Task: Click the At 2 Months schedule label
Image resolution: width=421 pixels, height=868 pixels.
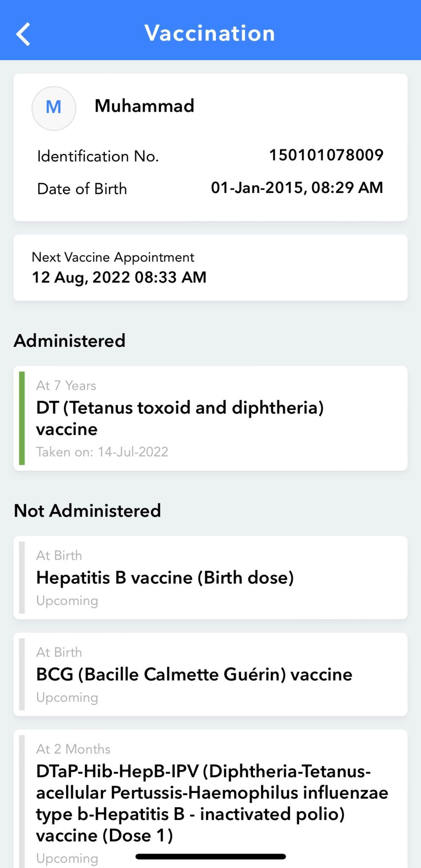Action: tap(73, 749)
